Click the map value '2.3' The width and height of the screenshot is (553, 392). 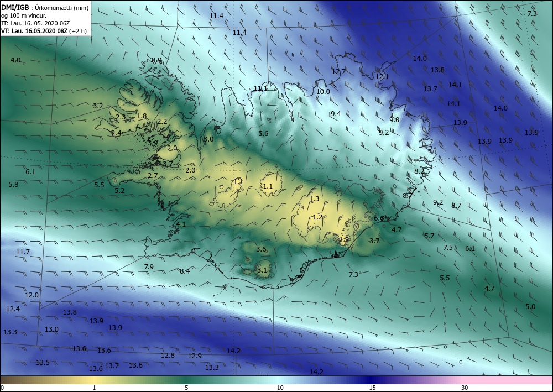pos(121,117)
